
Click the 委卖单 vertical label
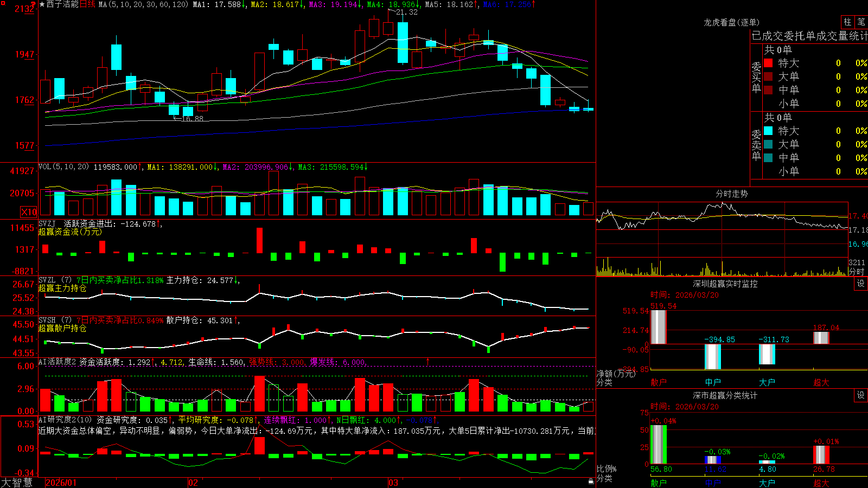(756, 145)
